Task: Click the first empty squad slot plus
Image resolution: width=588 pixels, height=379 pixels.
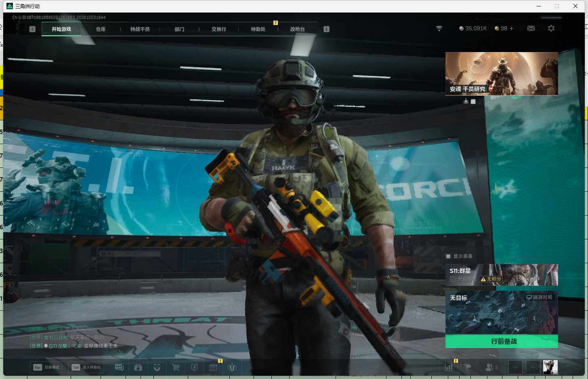Action: point(515,367)
